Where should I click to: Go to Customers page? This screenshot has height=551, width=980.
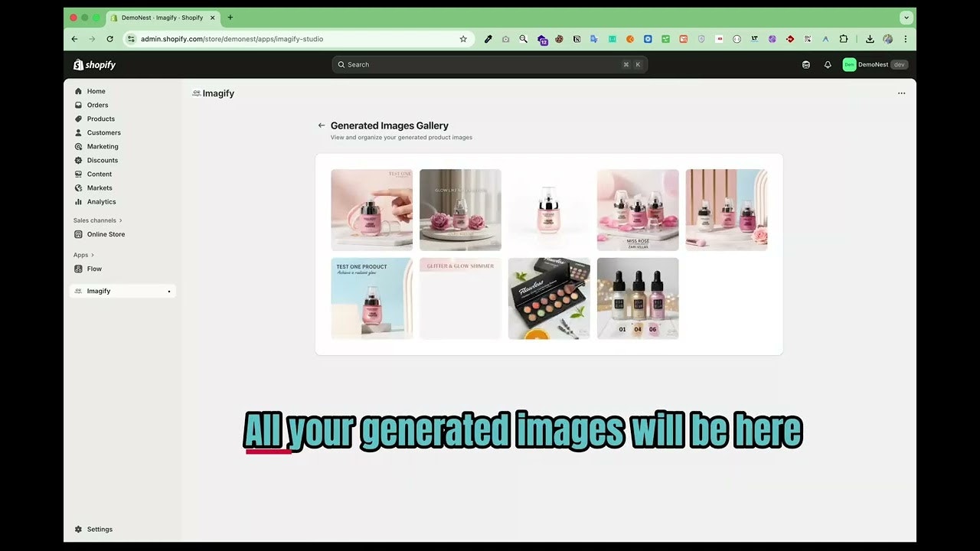tap(103, 132)
